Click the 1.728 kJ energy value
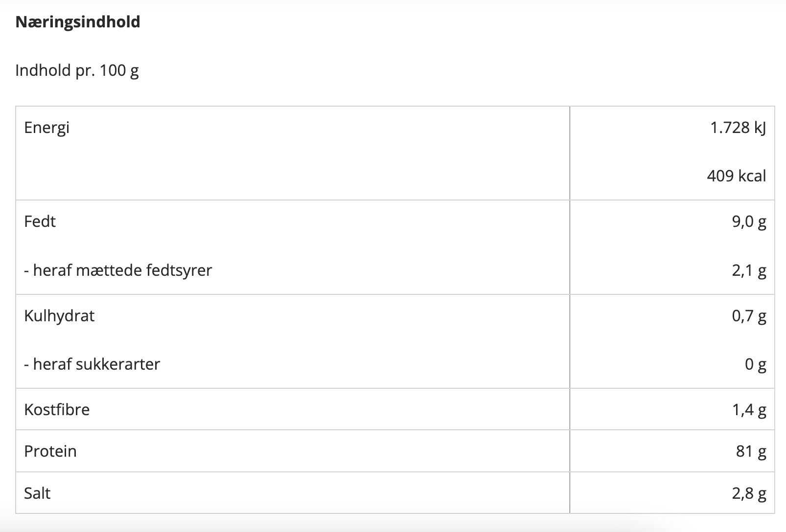This screenshot has width=786, height=532. [x=738, y=128]
